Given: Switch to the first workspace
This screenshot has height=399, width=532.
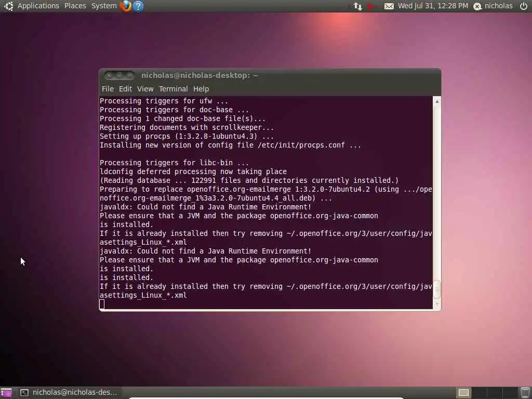Looking at the screenshot, I should click(463, 393).
